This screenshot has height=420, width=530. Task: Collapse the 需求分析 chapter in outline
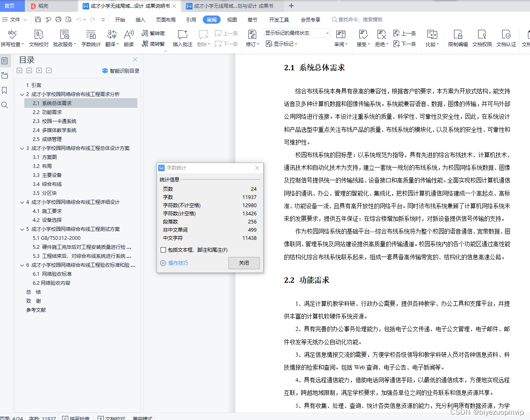pyautogui.click(x=22, y=94)
